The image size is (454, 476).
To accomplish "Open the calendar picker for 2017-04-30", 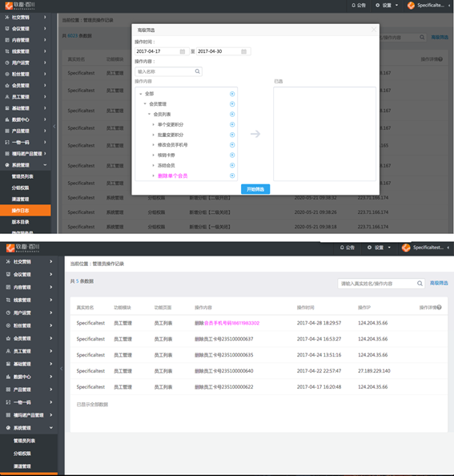I will point(244,51).
